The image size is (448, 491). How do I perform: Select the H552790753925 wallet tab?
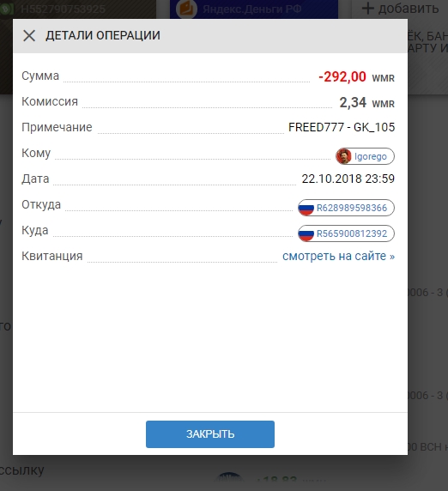pyautogui.click(x=78, y=9)
